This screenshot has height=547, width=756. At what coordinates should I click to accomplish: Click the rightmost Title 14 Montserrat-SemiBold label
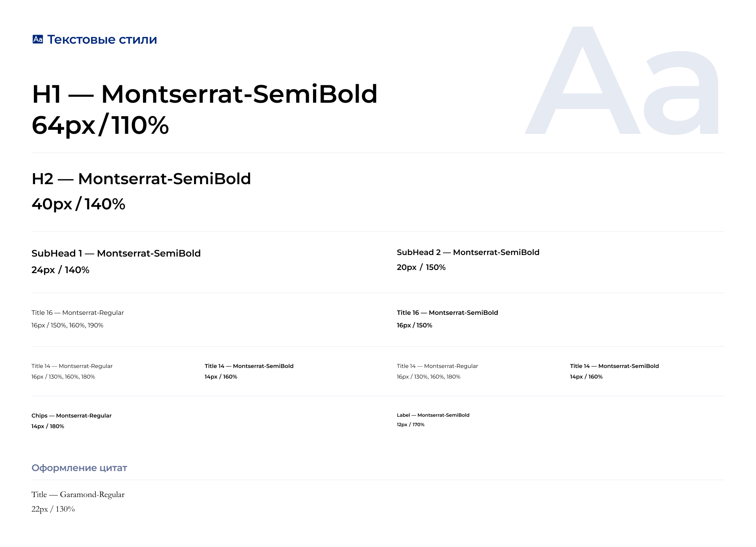click(x=614, y=366)
